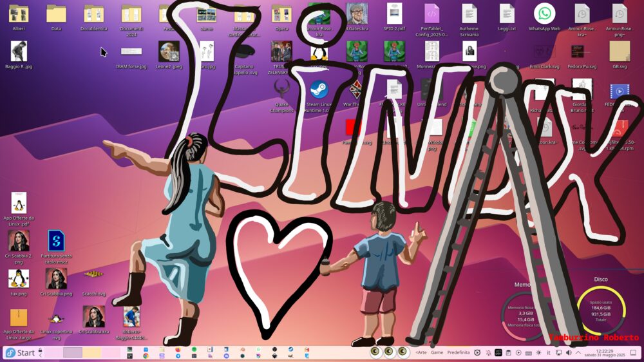This screenshot has width=644, height=362.
Task: Open the Linux copertina svg file
Action: pyautogui.click(x=56, y=325)
